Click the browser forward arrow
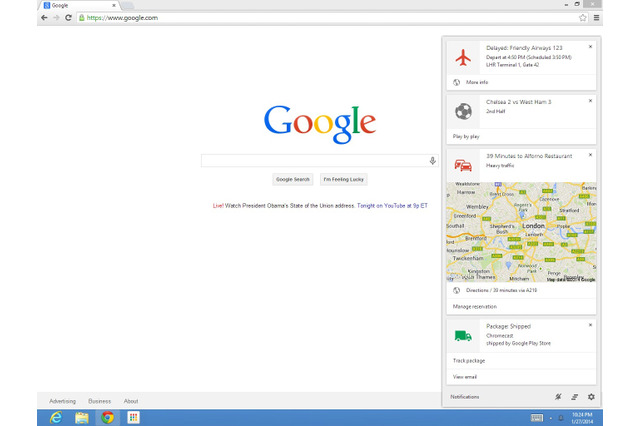This screenshot has width=640, height=426. pyautogui.click(x=56, y=18)
